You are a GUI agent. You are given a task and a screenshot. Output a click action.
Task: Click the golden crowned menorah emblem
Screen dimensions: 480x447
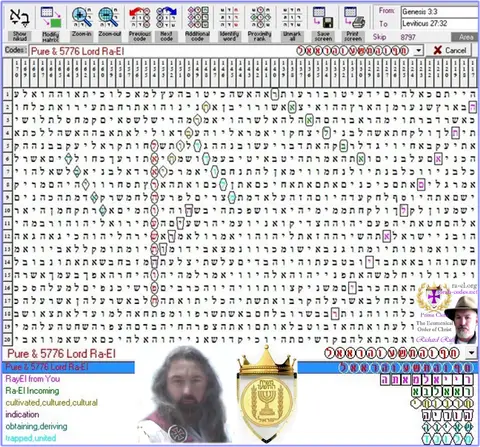click(267, 395)
